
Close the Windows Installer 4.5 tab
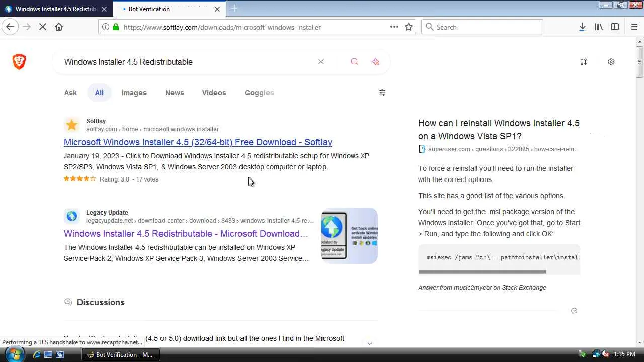coord(104,9)
